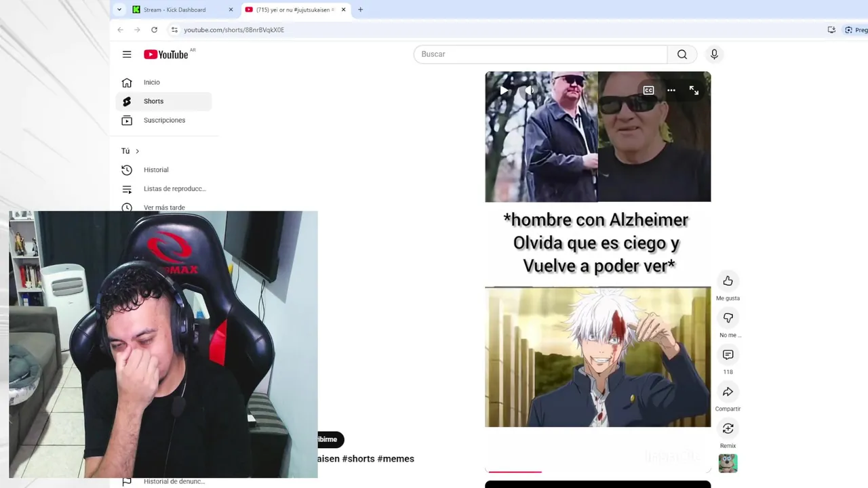Click the #memes hashtag link
The image size is (868, 488).
(x=395, y=459)
